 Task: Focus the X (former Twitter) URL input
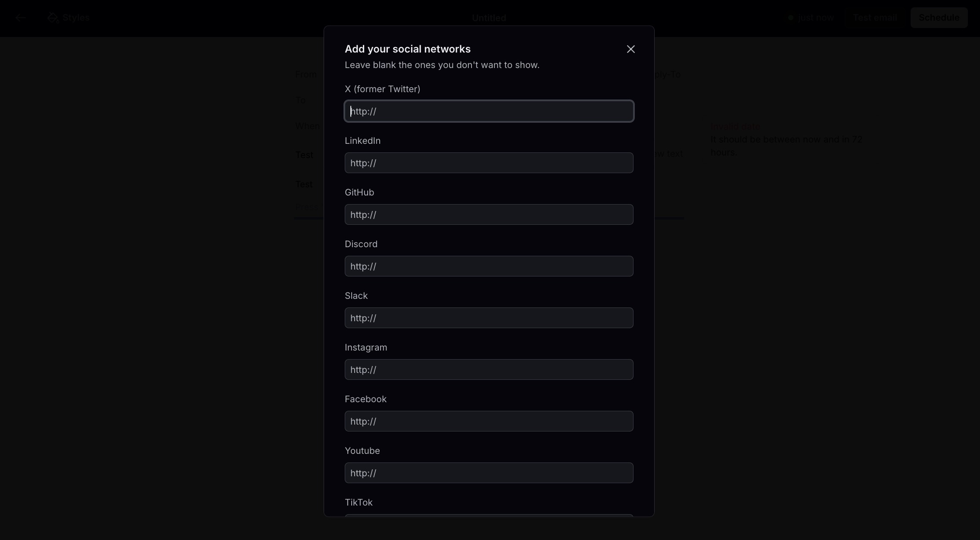tap(489, 112)
